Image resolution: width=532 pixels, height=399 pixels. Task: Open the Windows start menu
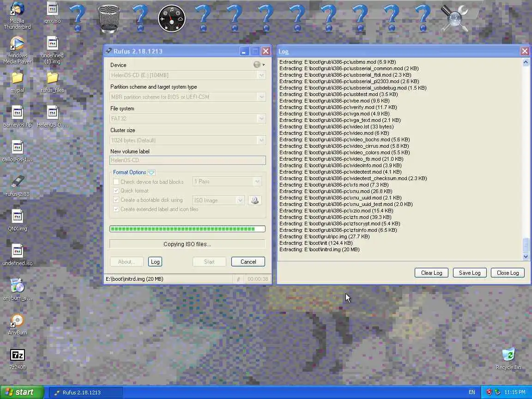tap(22, 392)
